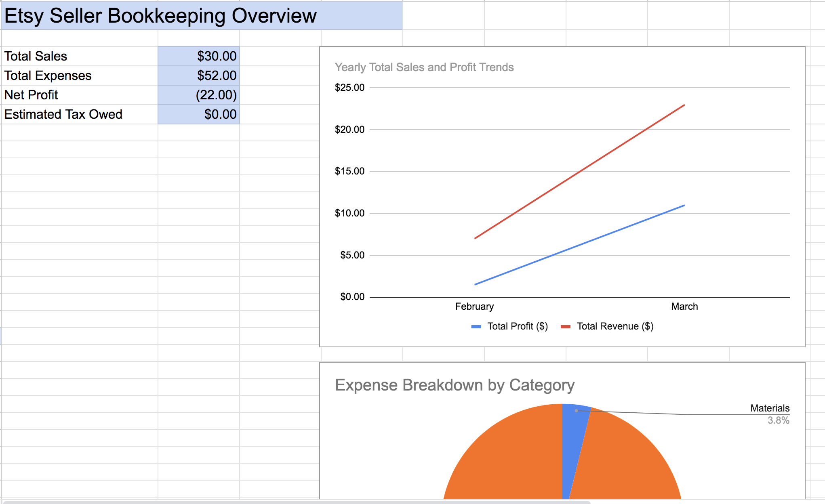Click the blue Total Profit legend swatch
The height and width of the screenshot is (504, 825).
click(x=476, y=326)
